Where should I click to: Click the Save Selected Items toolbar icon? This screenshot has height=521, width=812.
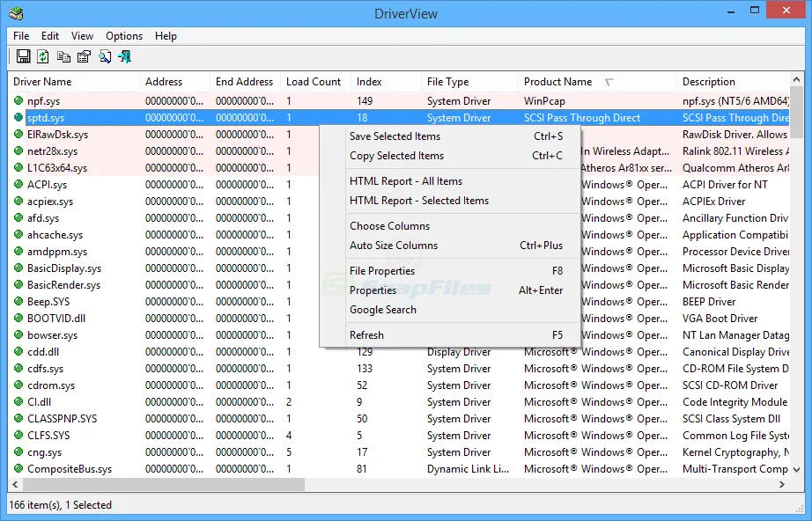coord(23,56)
